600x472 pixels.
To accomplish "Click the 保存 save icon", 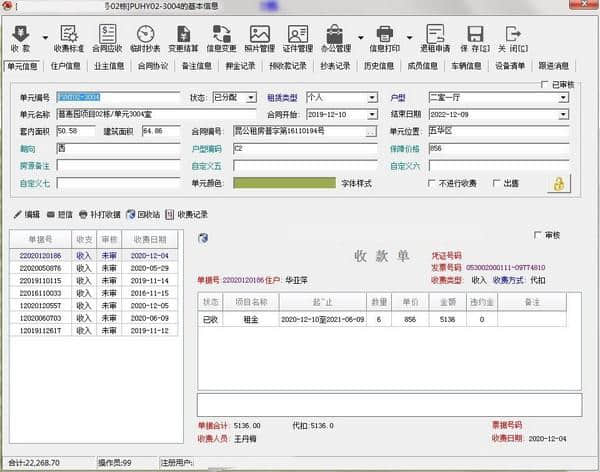I will click(475, 38).
